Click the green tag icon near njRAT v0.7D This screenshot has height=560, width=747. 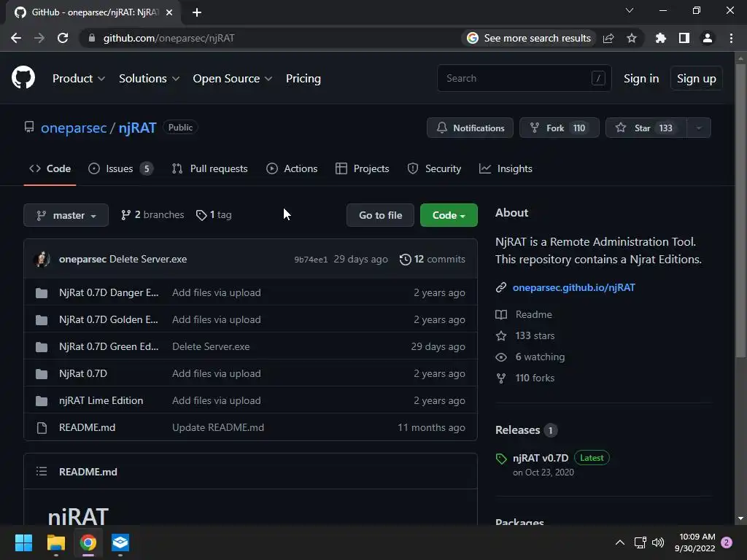(x=501, y=459)
